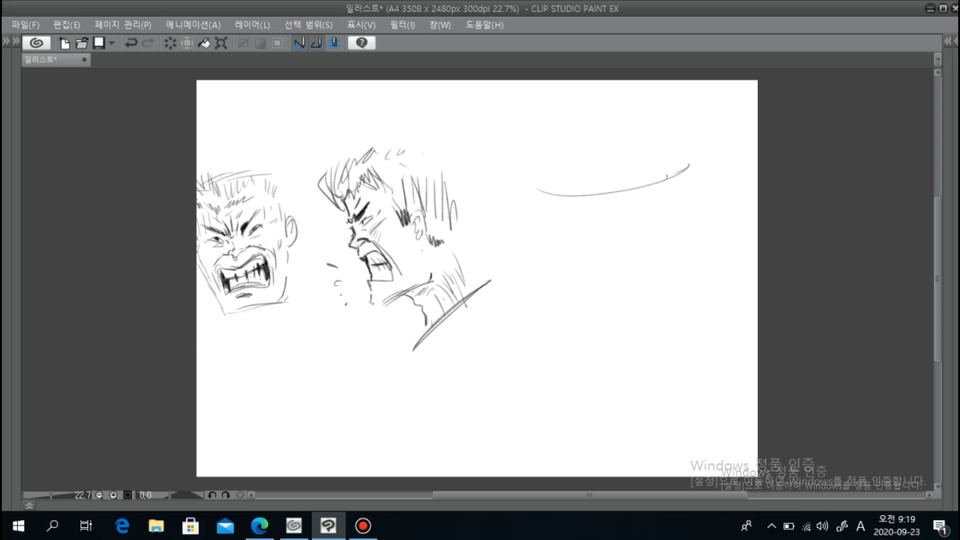This screenshot has height=540, width=960.
Task: Expand the left collapsed palette dock arrows
Action: click(11, 41)
